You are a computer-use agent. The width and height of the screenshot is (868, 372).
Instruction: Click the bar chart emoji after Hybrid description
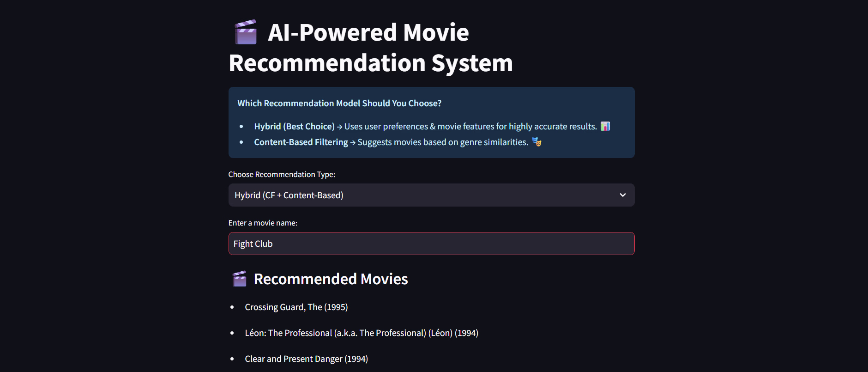pos(605,126)
